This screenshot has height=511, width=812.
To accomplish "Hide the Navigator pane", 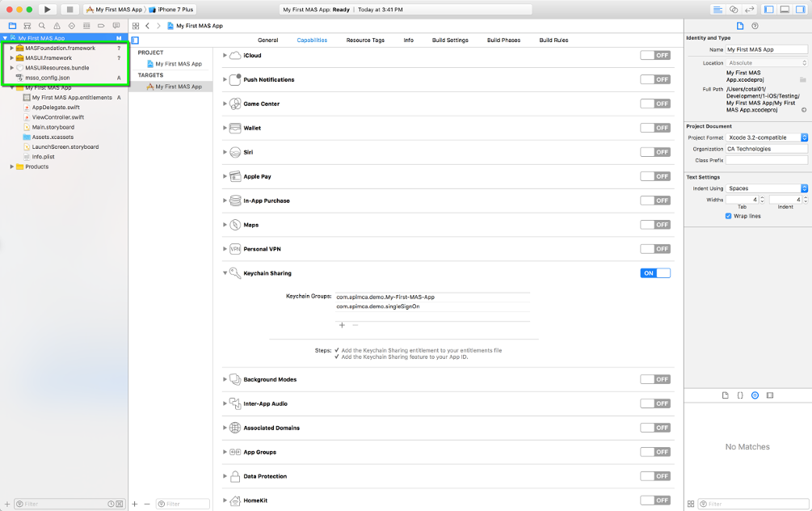I will click(769, 10).
